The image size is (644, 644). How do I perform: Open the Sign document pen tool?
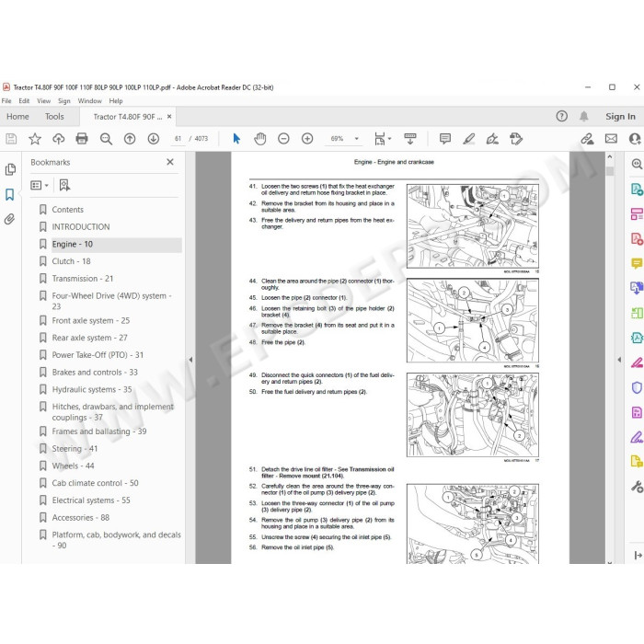tap(492, 139)
